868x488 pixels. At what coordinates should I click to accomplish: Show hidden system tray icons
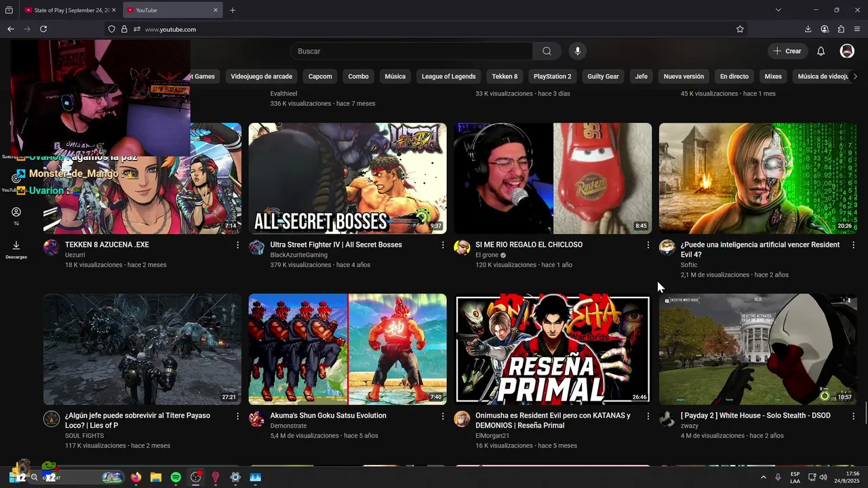tap(763, 477)
